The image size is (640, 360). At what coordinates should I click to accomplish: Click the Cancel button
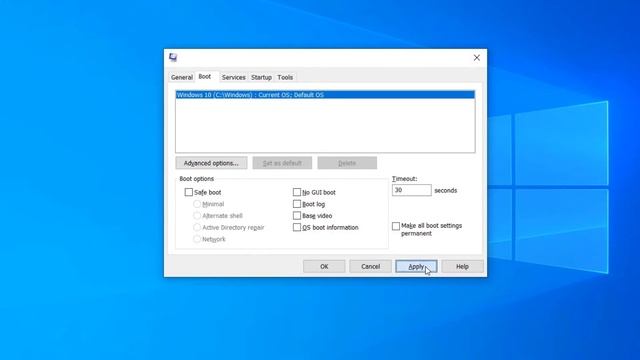pos(370,267)
